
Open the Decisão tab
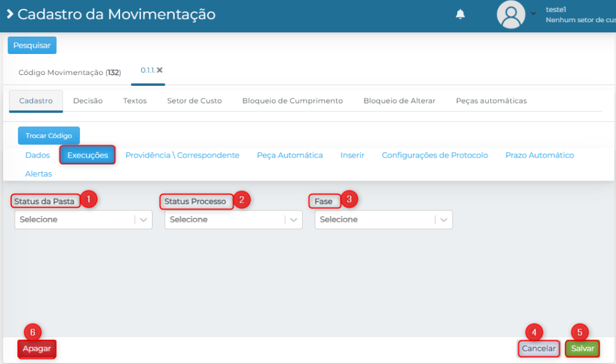[x=88, y=101]
